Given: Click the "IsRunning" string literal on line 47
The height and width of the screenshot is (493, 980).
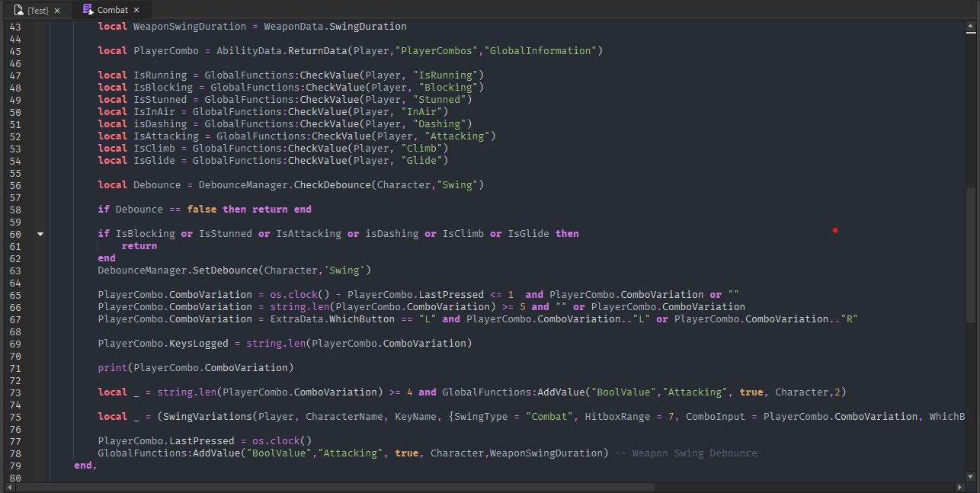Looking at the screenshot, I should click(445, 75).
